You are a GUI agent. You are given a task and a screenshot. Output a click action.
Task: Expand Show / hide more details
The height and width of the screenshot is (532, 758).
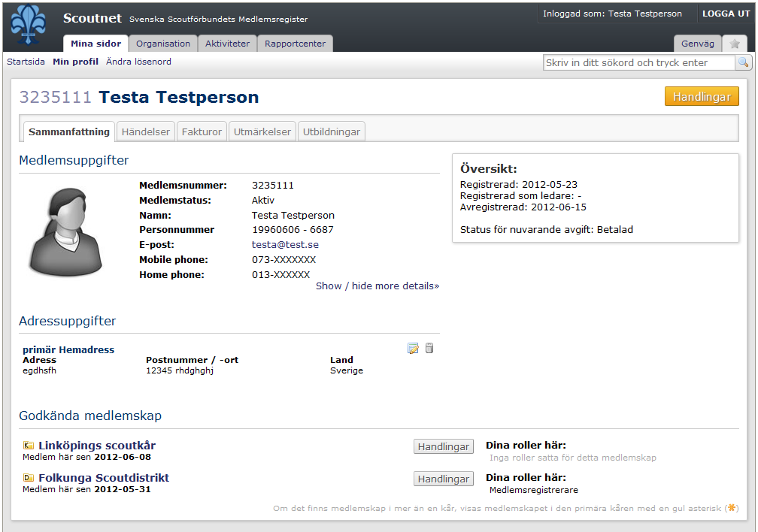(377, 286)
